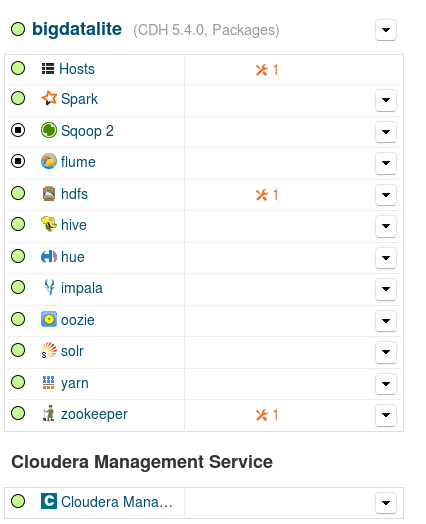The height and width of the screenshot is (524, 426).
Task: Click the green Sqoop 2 icon
Action: point(49,130)
